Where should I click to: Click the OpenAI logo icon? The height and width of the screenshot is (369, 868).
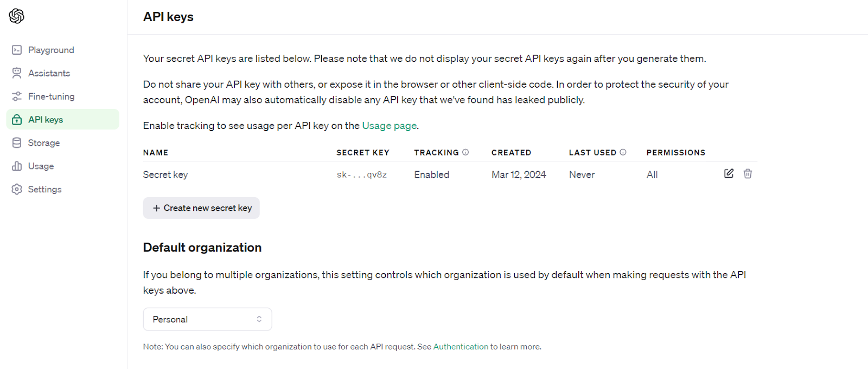[17, 16]
